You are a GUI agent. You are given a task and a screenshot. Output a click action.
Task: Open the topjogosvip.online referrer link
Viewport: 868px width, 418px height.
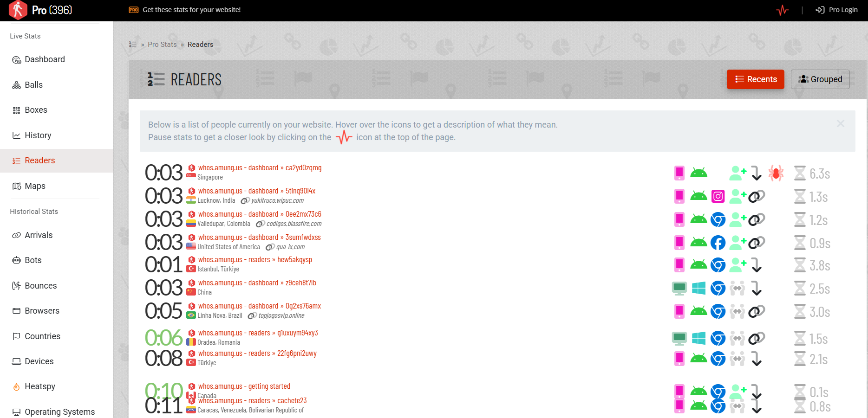(x=281, y=316)
